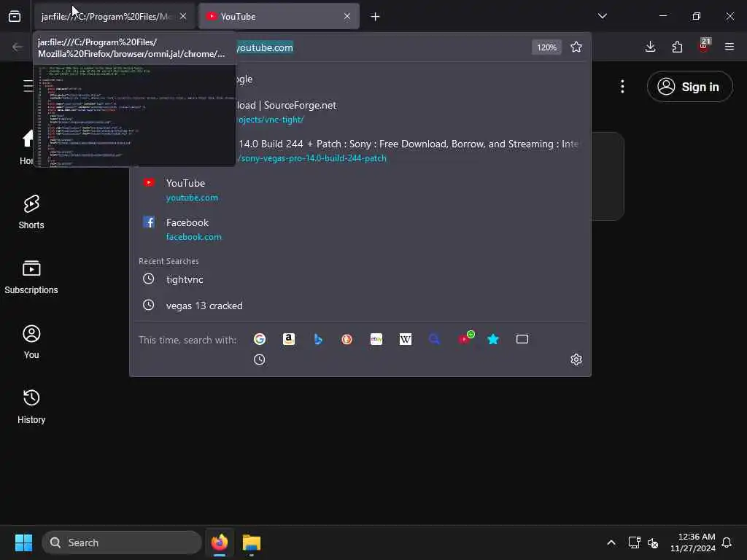Open notifications bell icon
747x560 pixels.
tap(727, 542)
